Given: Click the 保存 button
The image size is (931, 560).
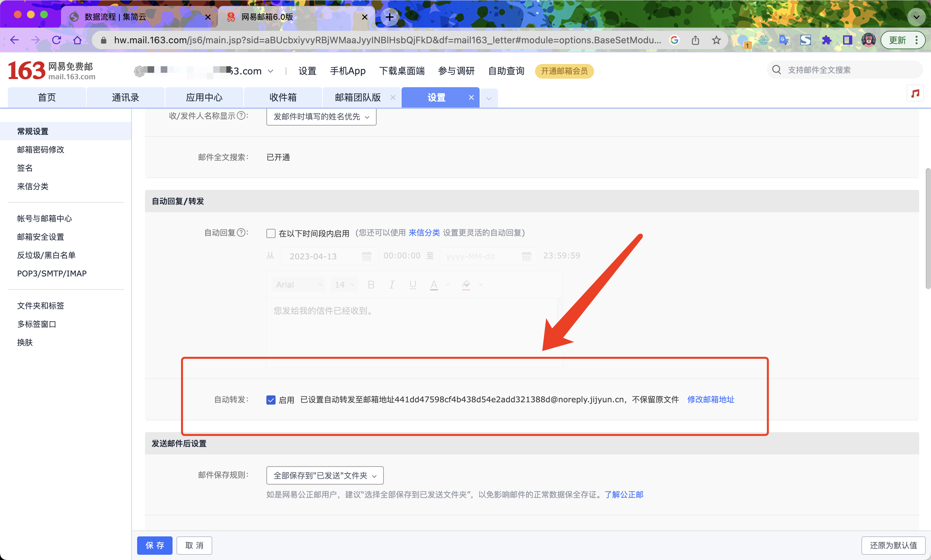Looking at the screenshot, I should click(155, 545).
